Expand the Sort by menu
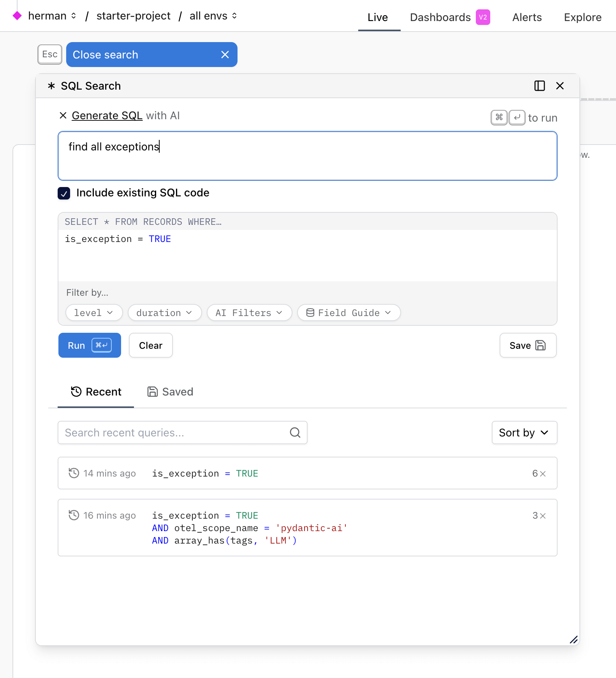Viewport: 616px width, 678px height. [x=524, y=433]
